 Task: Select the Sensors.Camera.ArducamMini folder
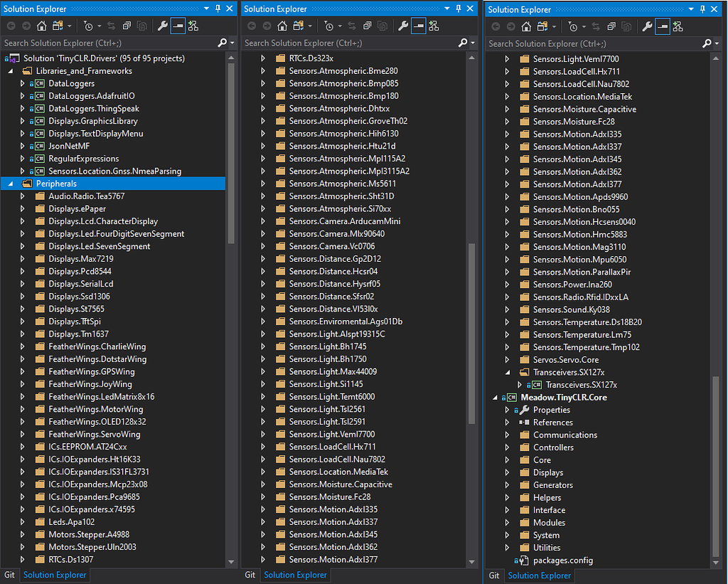point(344,221)
